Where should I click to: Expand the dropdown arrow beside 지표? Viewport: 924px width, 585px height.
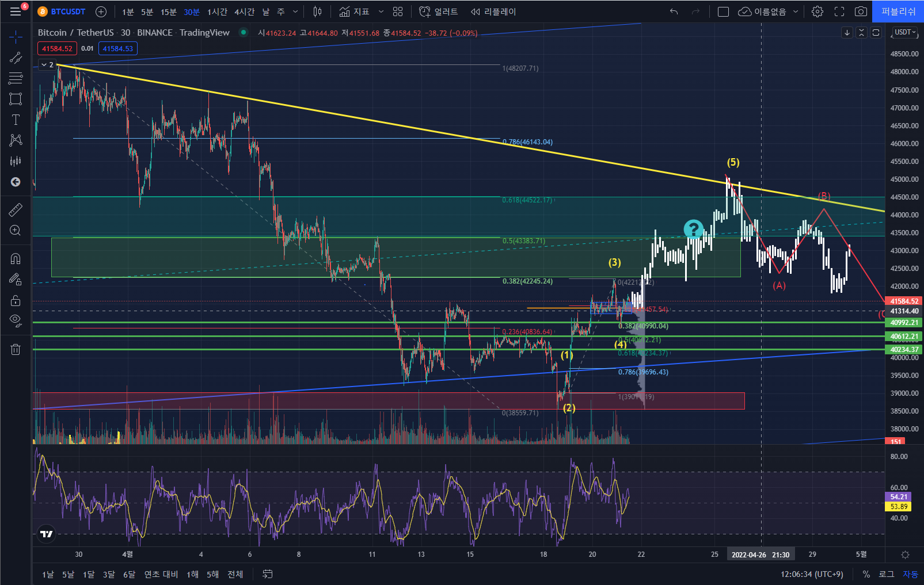[x=381, y=12]
